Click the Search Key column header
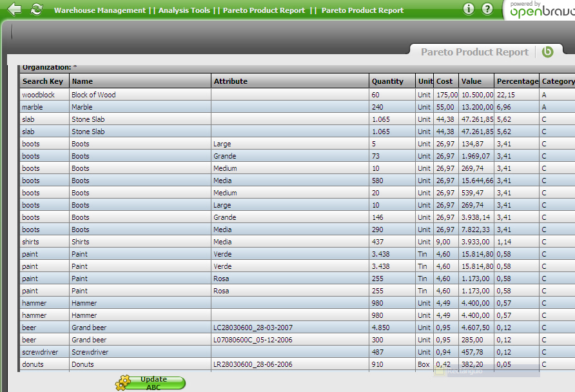Image resolution: width=575 pixels, height=392 pixels. pos(43,81)
